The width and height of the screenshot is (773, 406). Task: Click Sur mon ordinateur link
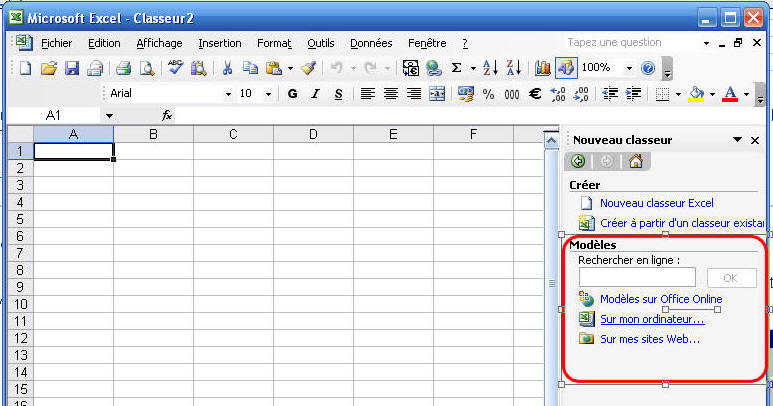pyautogui.click(x=652, y=319)
